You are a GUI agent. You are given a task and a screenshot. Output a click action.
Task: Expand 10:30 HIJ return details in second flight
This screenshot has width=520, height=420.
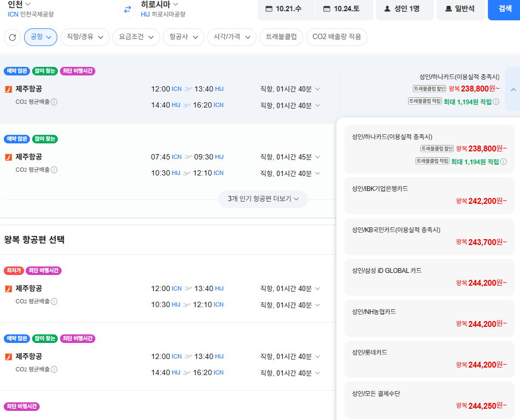pos(318,173)
